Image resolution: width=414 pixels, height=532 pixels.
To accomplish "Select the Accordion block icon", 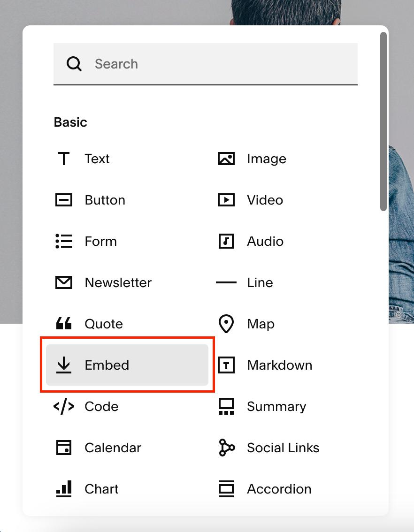I will tap(226, 489).
